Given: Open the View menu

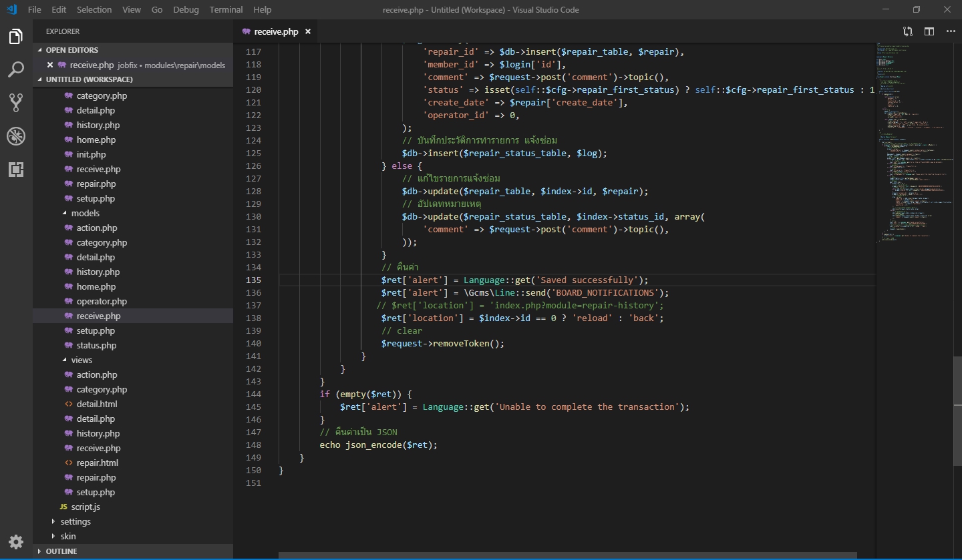Looking at the screenshot, I should (132, 9).
